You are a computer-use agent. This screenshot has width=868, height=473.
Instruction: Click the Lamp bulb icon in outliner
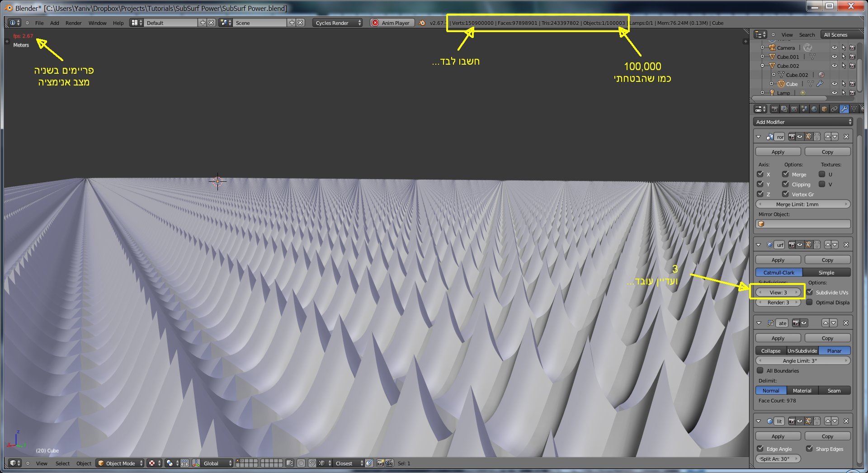click(x=772, y=93)
